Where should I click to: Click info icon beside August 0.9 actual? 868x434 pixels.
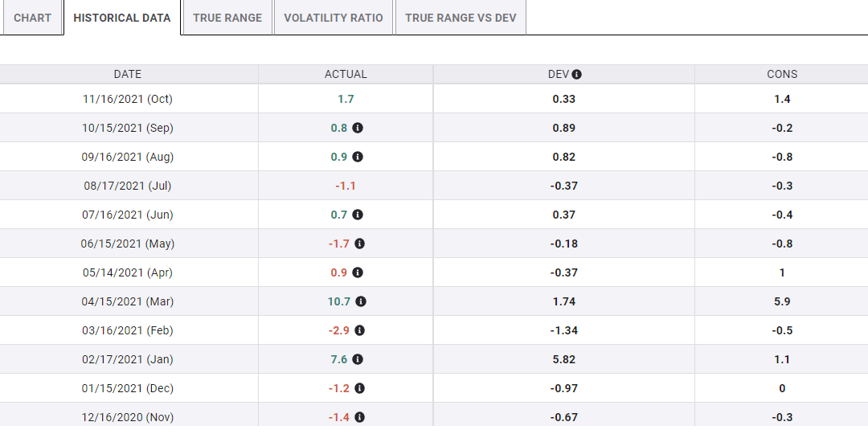pyautogui.click(x=358, y=157)
